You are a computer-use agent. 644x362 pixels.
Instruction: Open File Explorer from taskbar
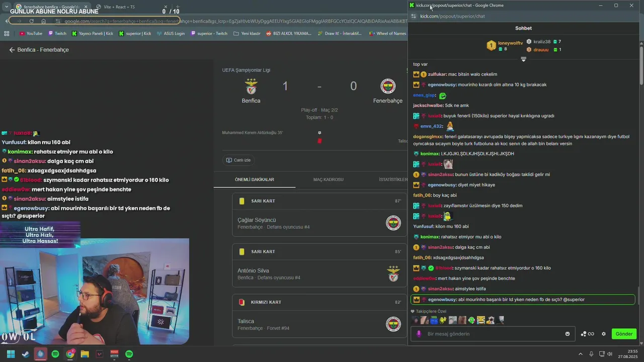85,354
